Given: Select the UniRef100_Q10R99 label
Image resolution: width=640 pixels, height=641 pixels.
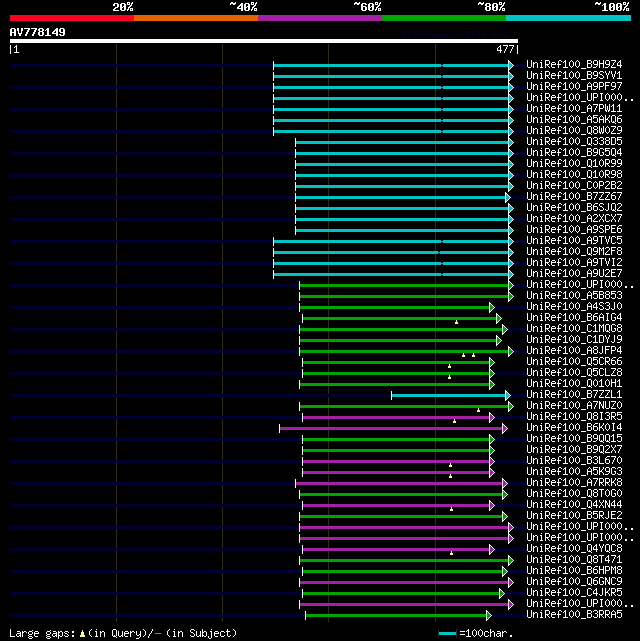Looking at the screenshot, I should point(574,164).
